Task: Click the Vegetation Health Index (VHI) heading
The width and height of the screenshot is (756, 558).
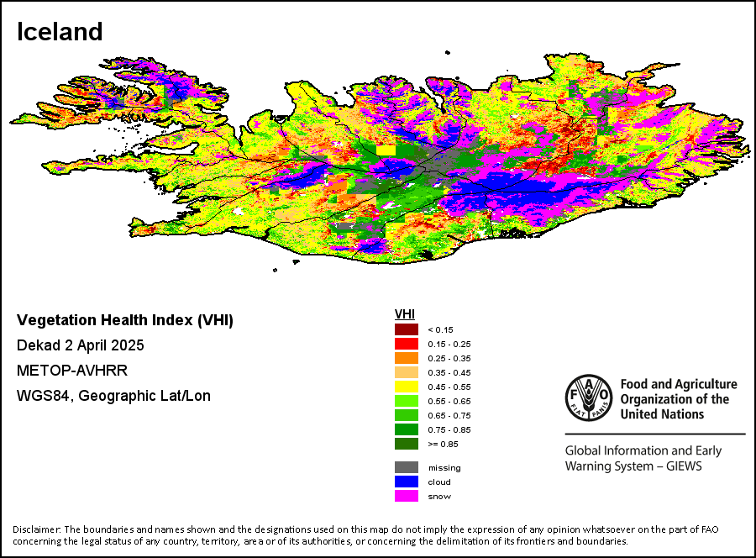Action: click(125, 320)
